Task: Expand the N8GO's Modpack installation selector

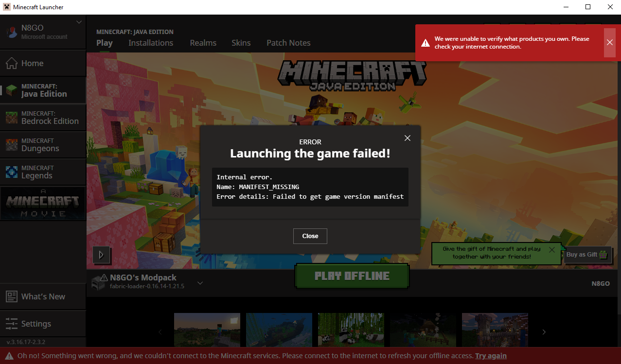Action: [x=200, y=283]
